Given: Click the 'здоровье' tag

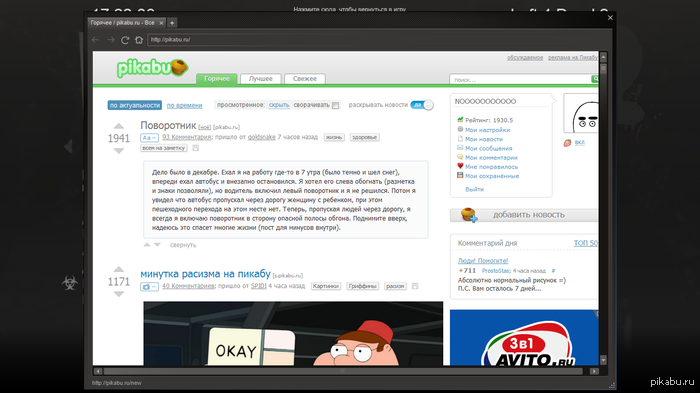Looking at the screenshot, I should (x=365, y=138).
